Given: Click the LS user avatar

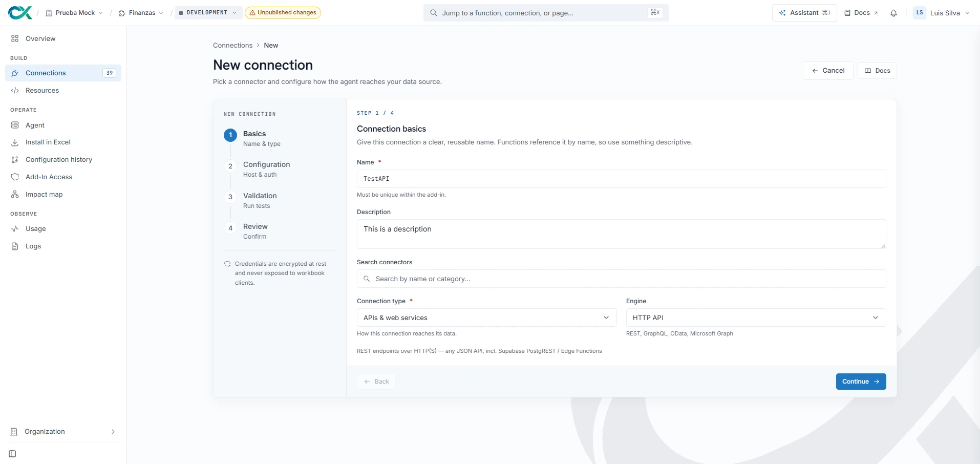Looking at the screenshot, I should click(x=920, y=13).
